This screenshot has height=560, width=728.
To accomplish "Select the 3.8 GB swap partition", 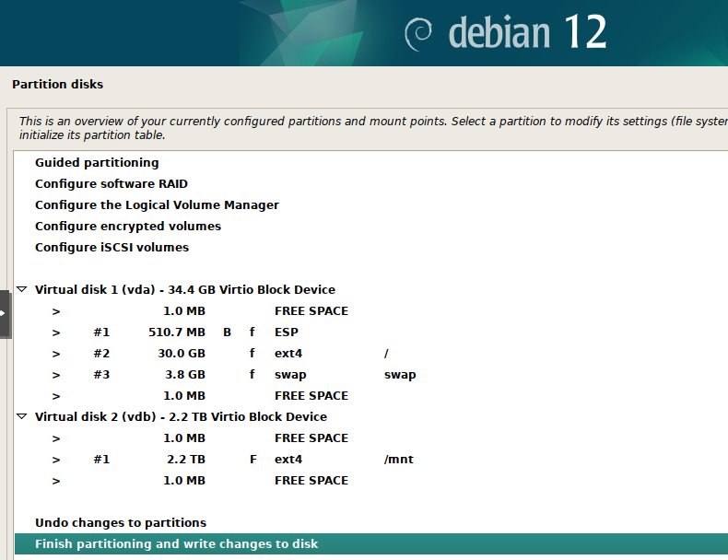I will [371, 375].
